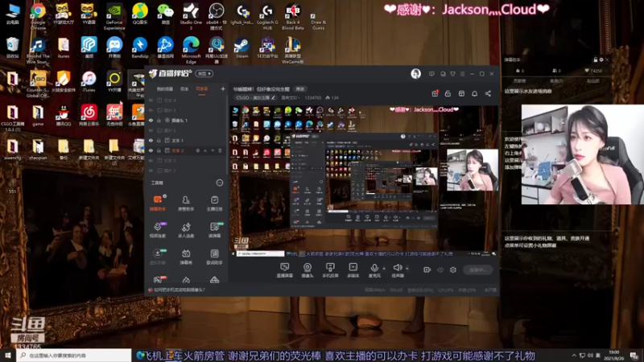This screenshot has height=362, width=644.
Task: Open the 读弹幕 tool
Action: [x=214, y=230]
